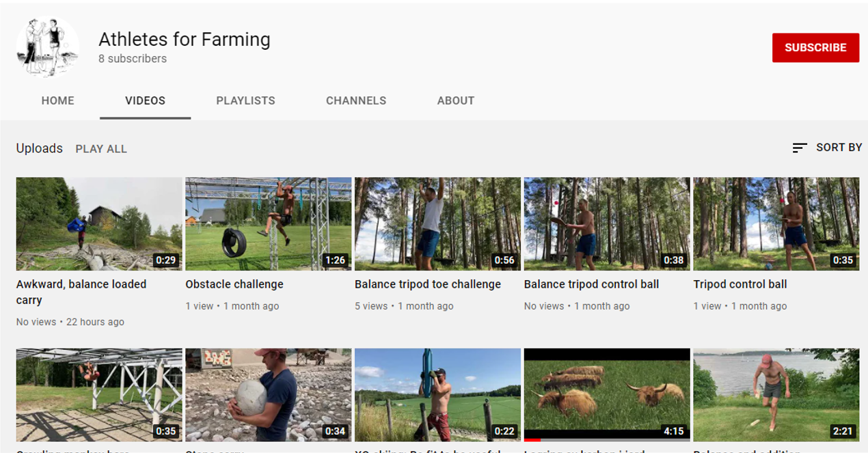The width and height of the screenshot is (868, 453).
Task: Open the 2:21 lakeside balance video thumbnail
Action: (776, 395)
